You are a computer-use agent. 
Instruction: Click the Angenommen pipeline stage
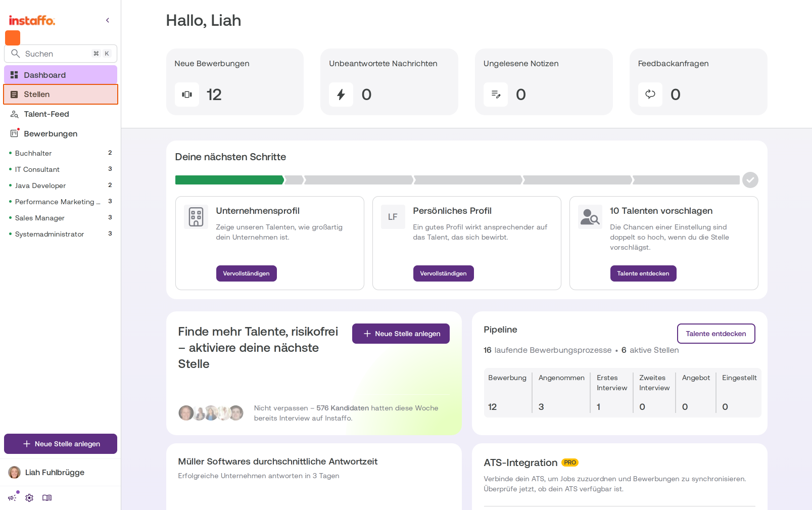pyautogui.click(x=561, y=393)
